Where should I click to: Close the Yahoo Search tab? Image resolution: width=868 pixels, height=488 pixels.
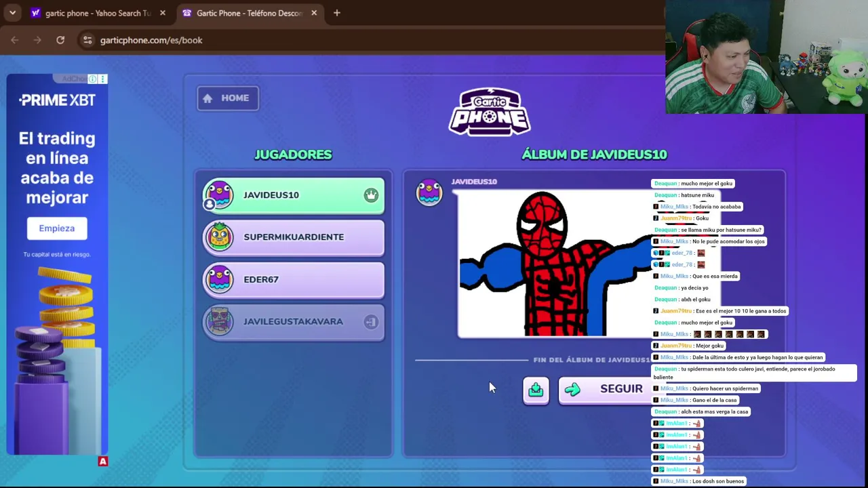[163, 13]
